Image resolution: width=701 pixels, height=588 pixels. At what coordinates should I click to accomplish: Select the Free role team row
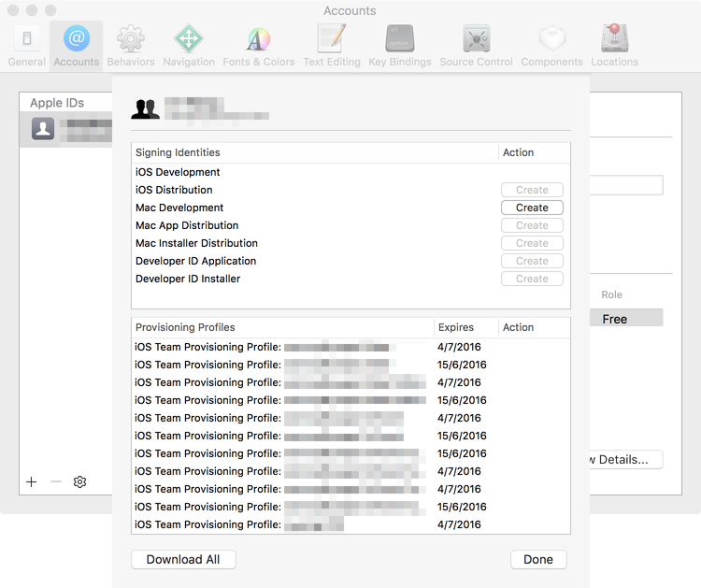pyautogui.click(x=626, y=318)
